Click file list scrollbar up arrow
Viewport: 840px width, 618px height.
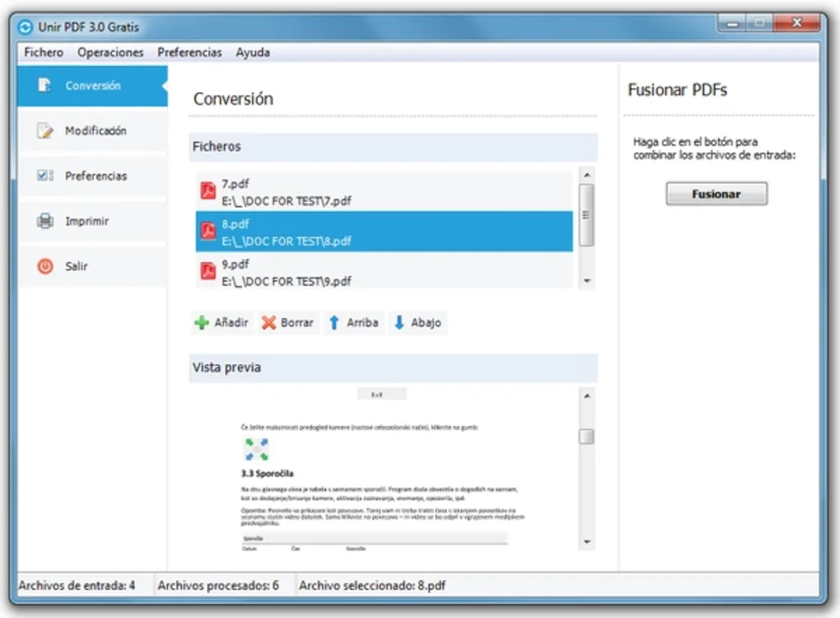pyautogui.click(x=586, y=175)
